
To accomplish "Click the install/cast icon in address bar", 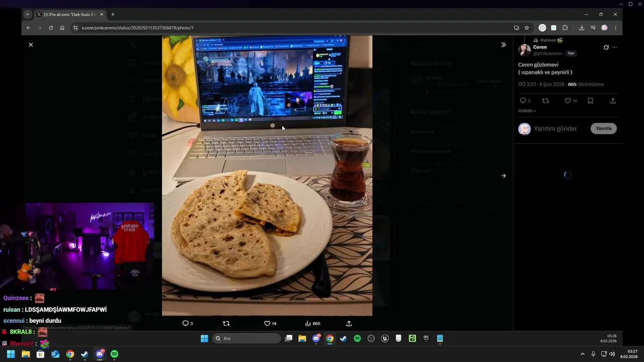I will coord(516,28).
